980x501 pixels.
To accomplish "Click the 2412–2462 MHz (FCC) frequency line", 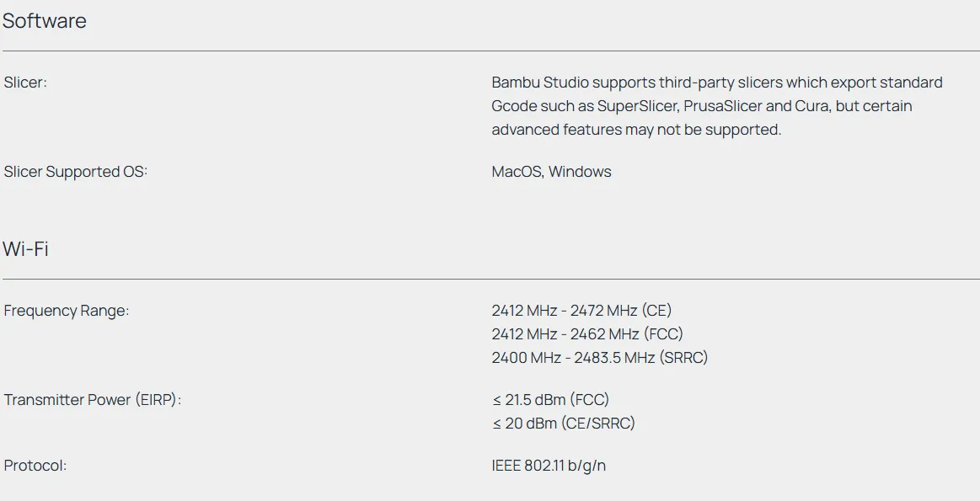I will [587, 334].
